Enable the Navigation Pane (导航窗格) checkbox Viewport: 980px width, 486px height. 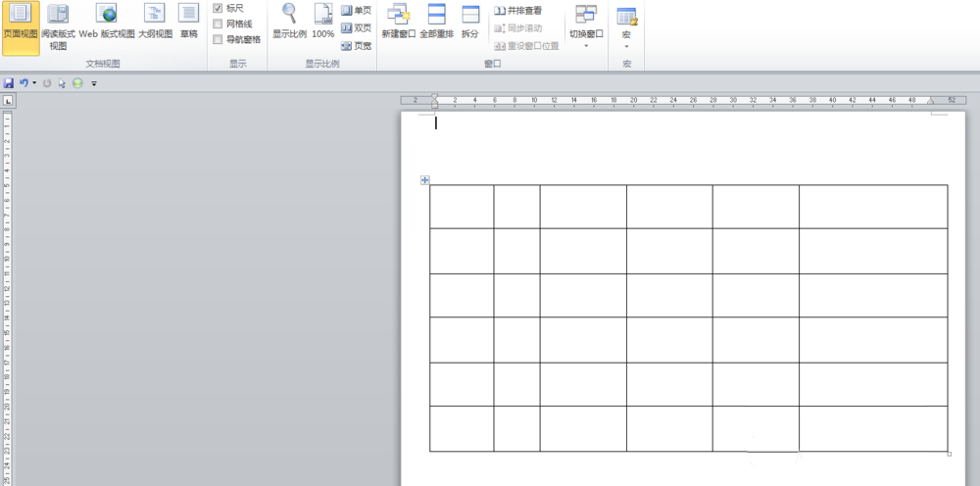coord(218,39)
